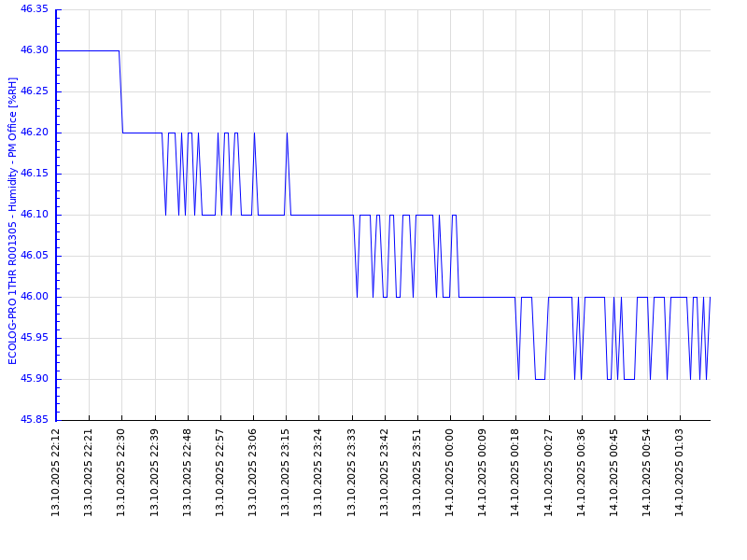Click the line drop from 46.30 to 46.20
Viewport: 747px width, 560px height.
120,91
